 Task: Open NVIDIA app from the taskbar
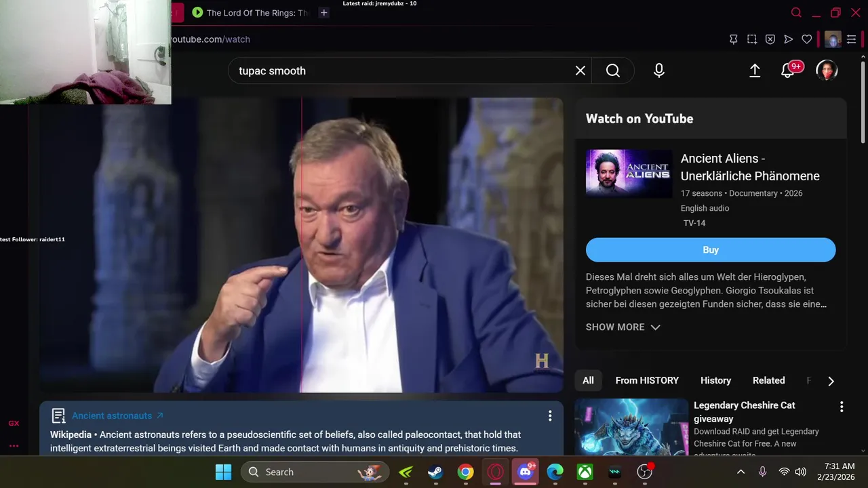click(x=406, y=472)
